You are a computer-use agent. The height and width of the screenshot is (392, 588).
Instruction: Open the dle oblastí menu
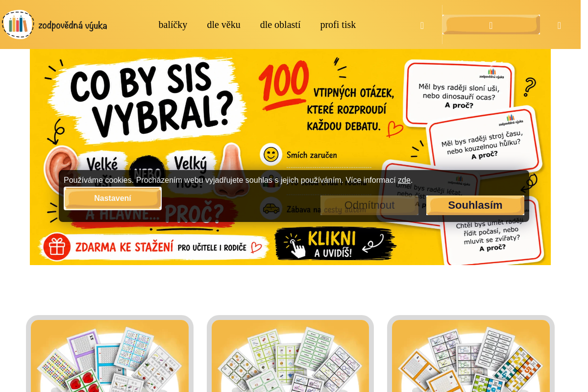[x=280, y=24]
